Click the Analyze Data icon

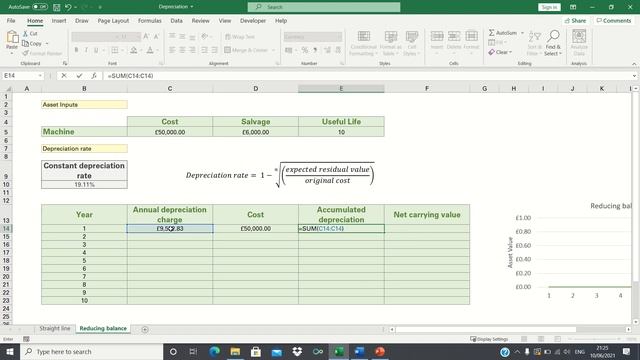coord(579,37)
